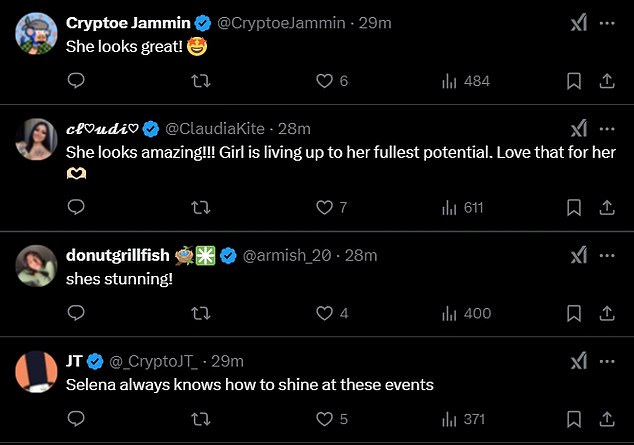Open the 28m timestamp on ClaudiaKite's tweet
This screenshot has width=634, height=445.
[x=294, y=129]
